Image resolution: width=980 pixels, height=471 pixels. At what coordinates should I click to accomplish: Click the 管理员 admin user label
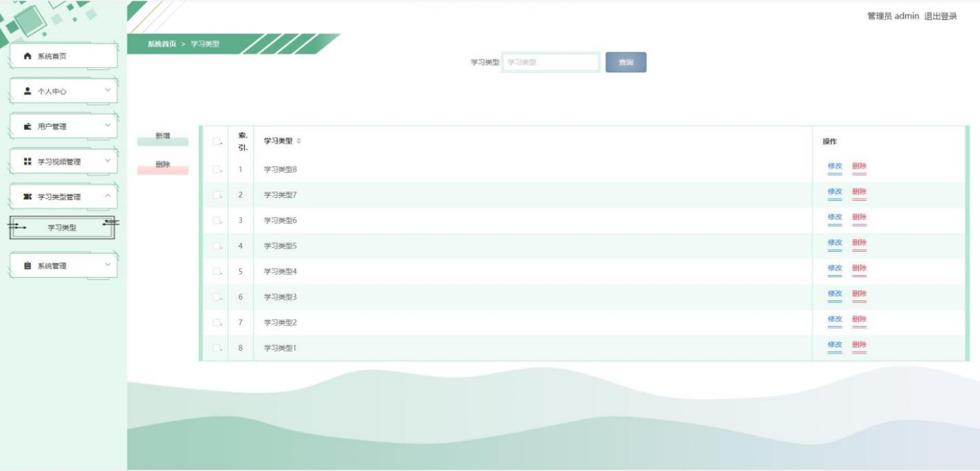893,16
